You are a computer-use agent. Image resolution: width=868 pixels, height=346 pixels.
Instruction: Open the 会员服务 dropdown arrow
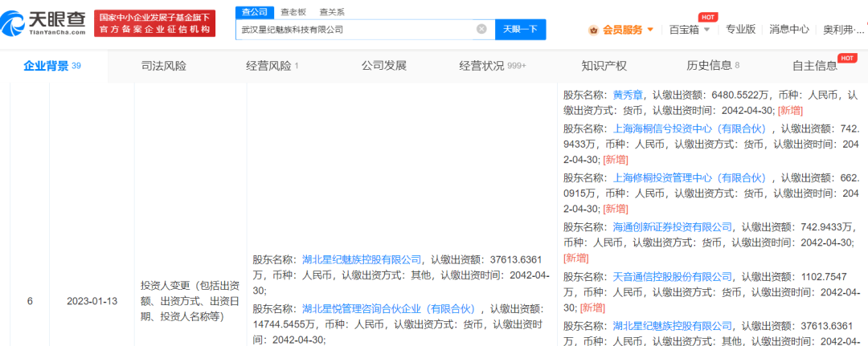pyautogui.click(x=650, y=30)
